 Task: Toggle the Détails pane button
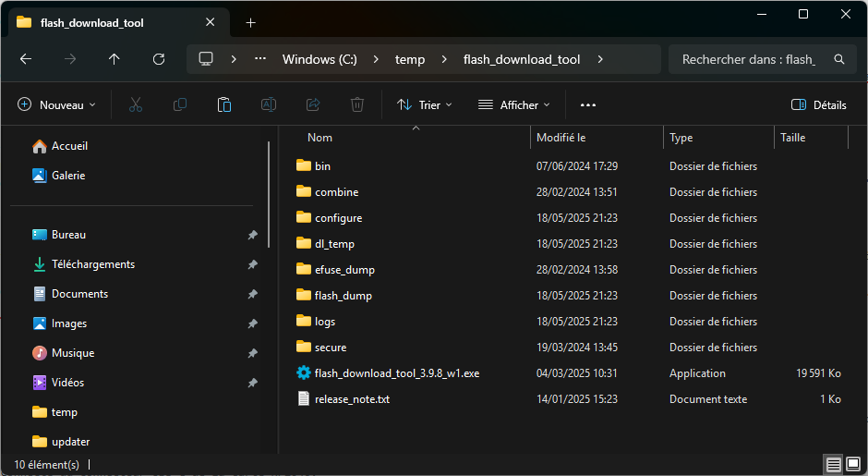pyautogui.click(x=819, y=105)
